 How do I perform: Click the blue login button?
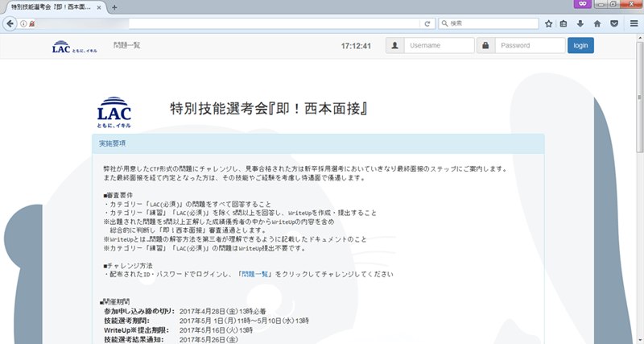point(580,46)
